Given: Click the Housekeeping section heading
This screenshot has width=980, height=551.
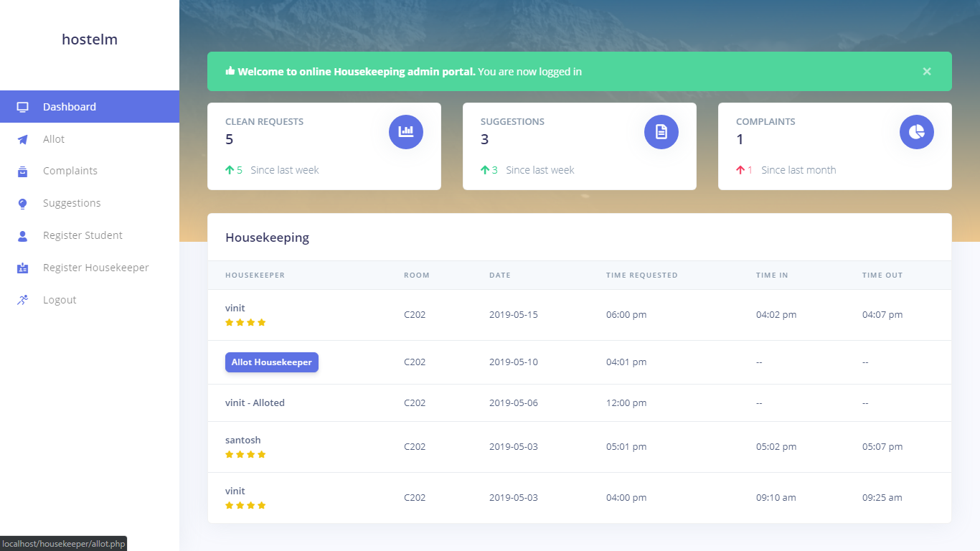Looking at the screenshot, I should 267,237.
